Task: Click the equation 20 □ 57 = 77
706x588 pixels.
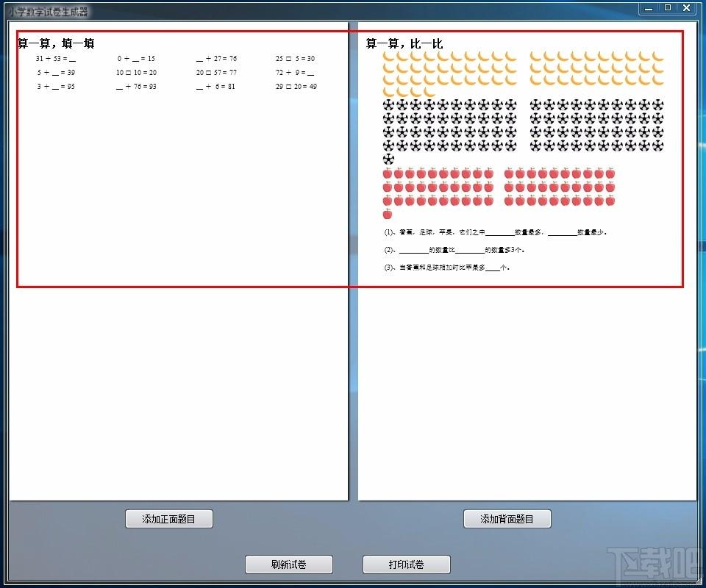Action: tap(216, 73)
